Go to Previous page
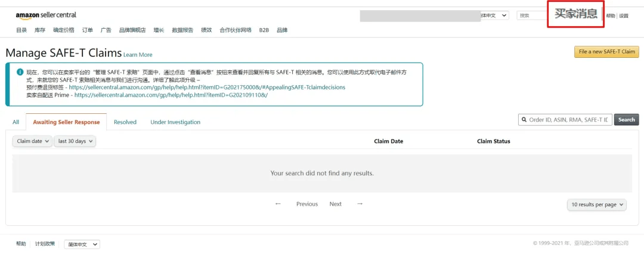644x273 pixels. tap(307, 204)
